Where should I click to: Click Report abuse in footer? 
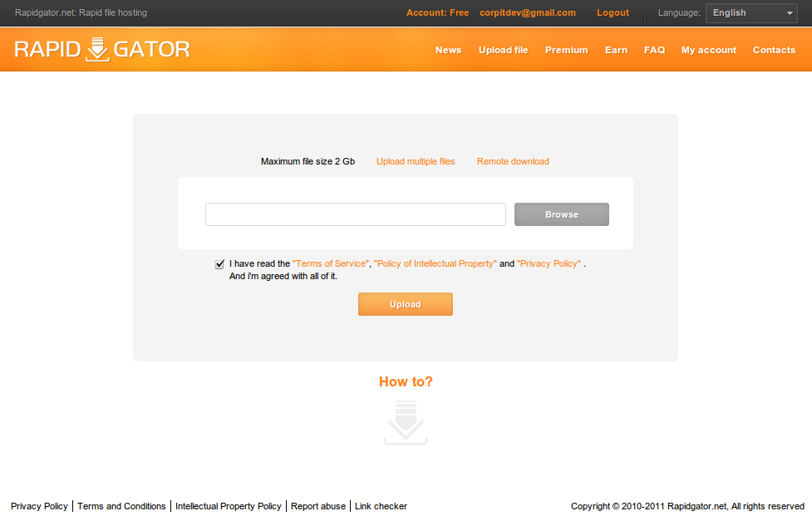[318, 506]
